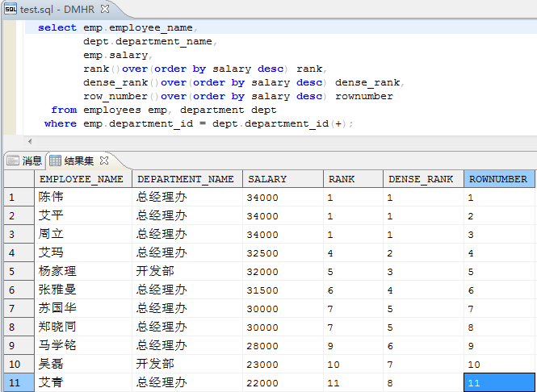Image resolution: width=537 pixels, height=392 pixels.
Task: Click the employee name cell 吴磊
Action: pos(82,364)
